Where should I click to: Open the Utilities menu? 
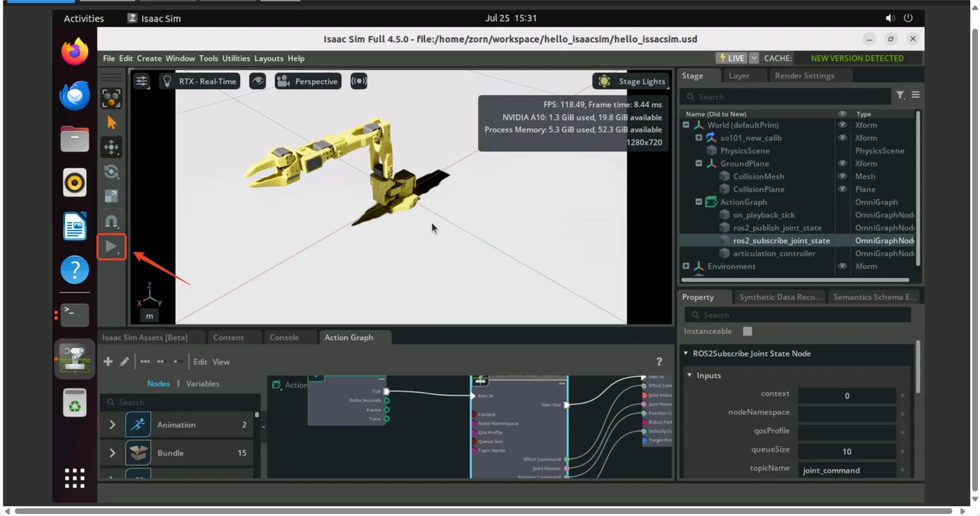(x=236, y=58)
